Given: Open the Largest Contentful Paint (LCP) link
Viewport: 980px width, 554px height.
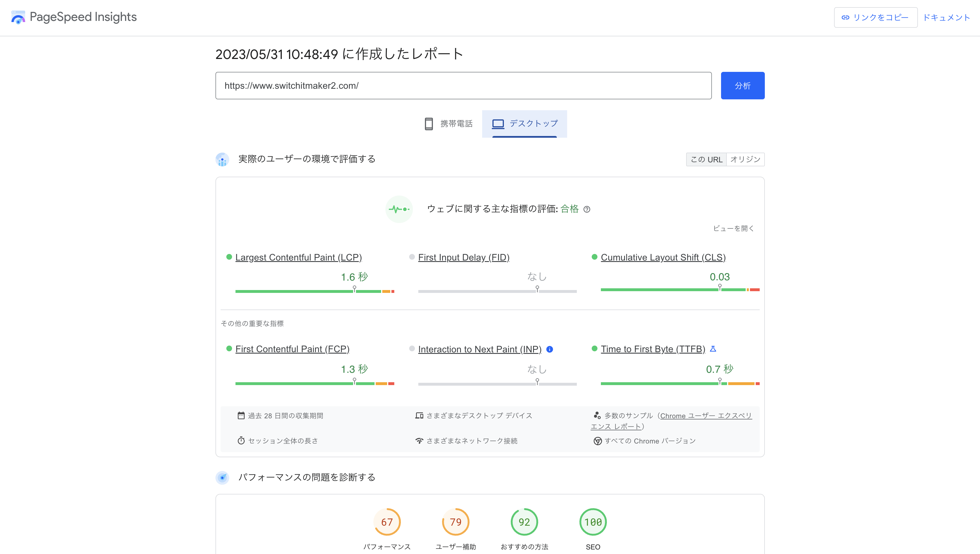Looking at the screenshot, I should (x=299, y=257).
